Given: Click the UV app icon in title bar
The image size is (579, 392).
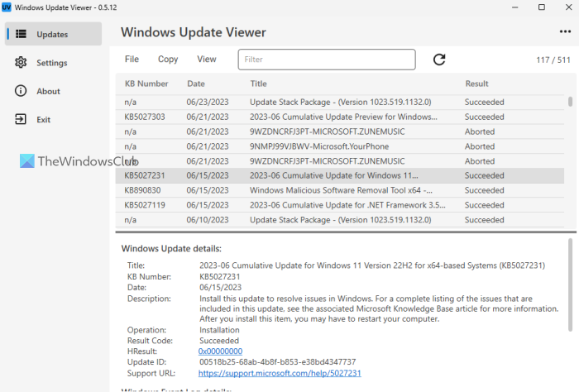Looking at the screenshot, I should [7, 7].
